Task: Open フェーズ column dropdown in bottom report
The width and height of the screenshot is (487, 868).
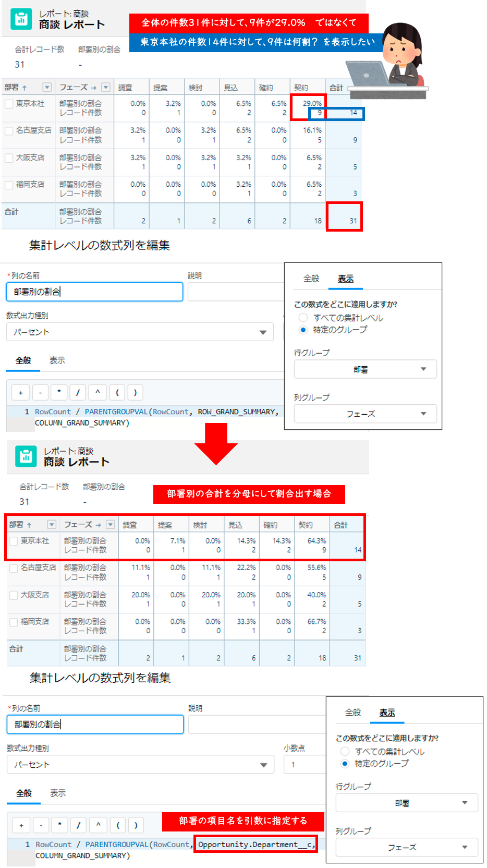Action: (x=111, y=524)
